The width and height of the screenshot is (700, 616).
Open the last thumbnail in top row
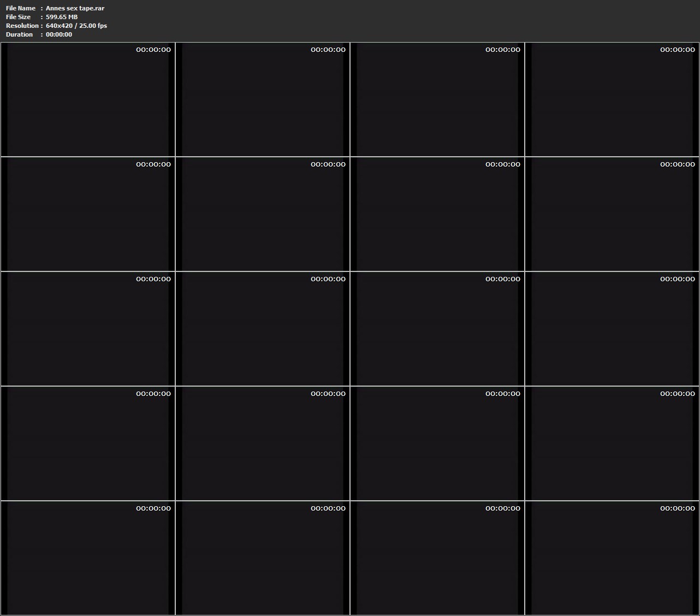pyautogui.click(x=612, y=99)
